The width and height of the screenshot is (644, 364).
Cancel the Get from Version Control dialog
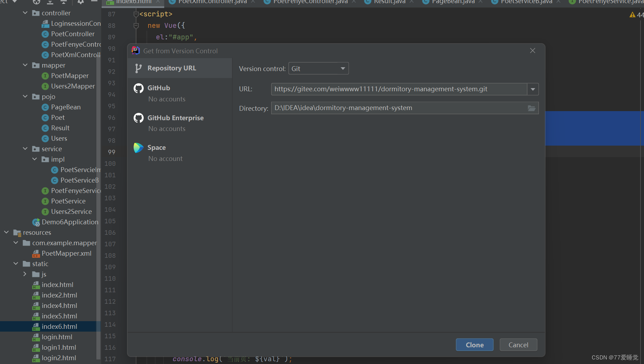click(x=518, y=345)
